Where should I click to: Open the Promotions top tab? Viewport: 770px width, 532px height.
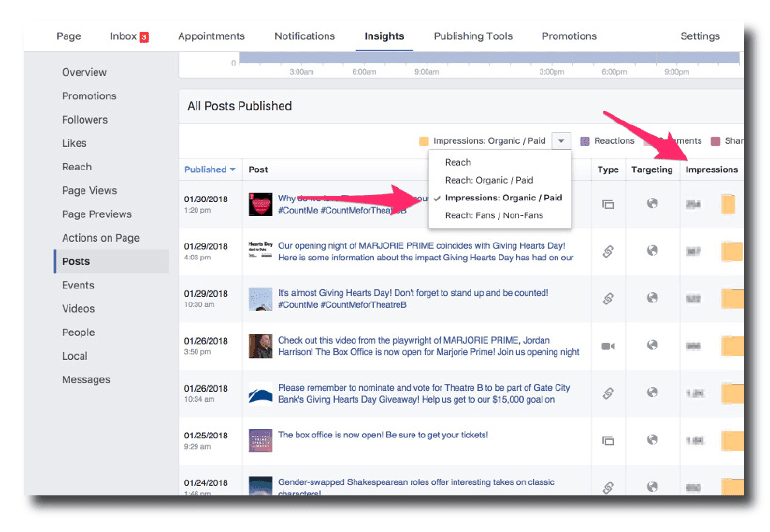point(569,36)
